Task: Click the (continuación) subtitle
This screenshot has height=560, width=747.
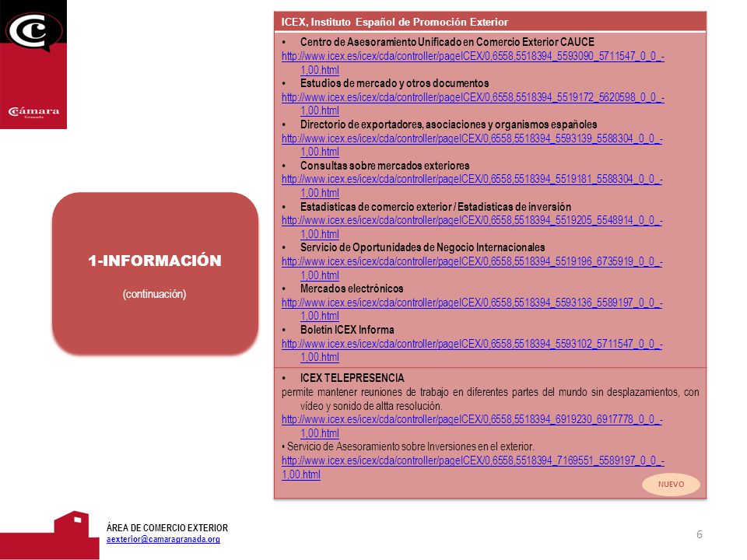Action: point(154,294)
